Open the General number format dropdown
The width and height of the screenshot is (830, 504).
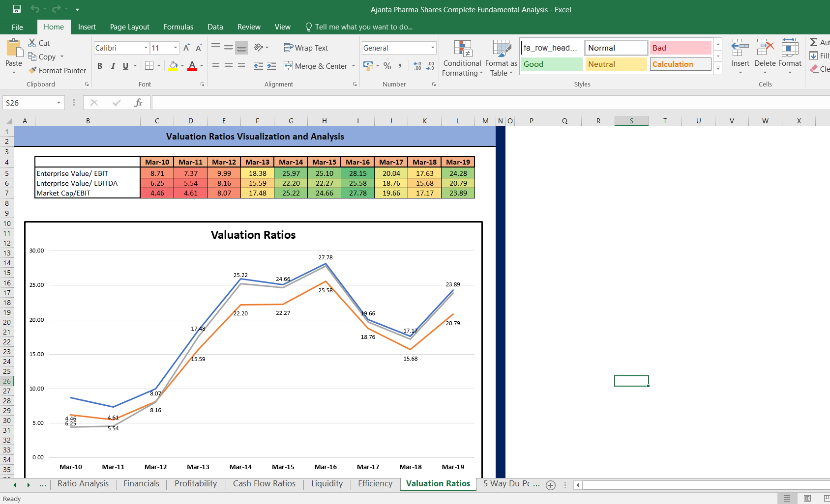tap(433, 48)
